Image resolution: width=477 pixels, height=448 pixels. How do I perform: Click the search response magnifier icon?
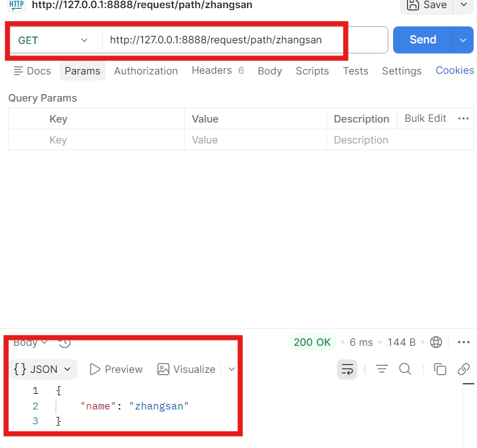click(405, 369)
